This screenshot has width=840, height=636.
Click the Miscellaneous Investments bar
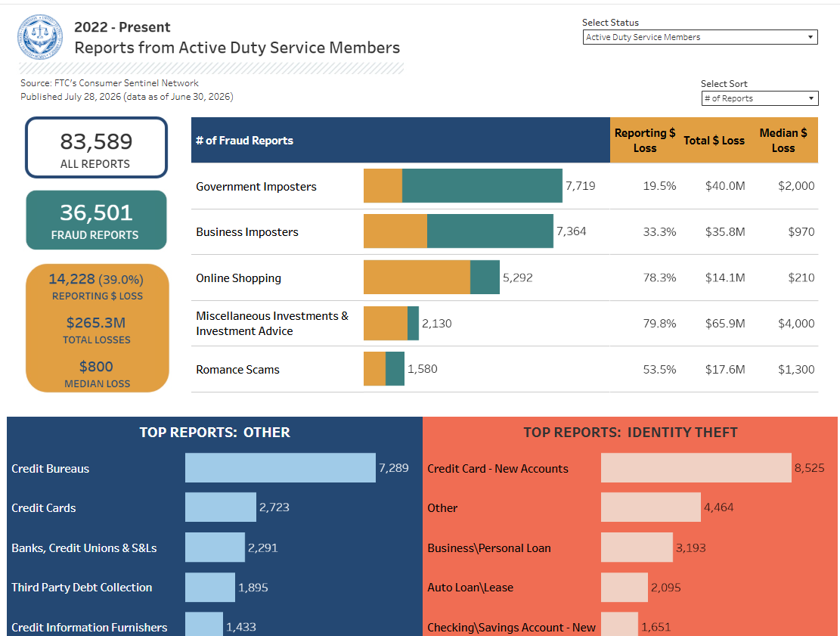tap(391, 323)
